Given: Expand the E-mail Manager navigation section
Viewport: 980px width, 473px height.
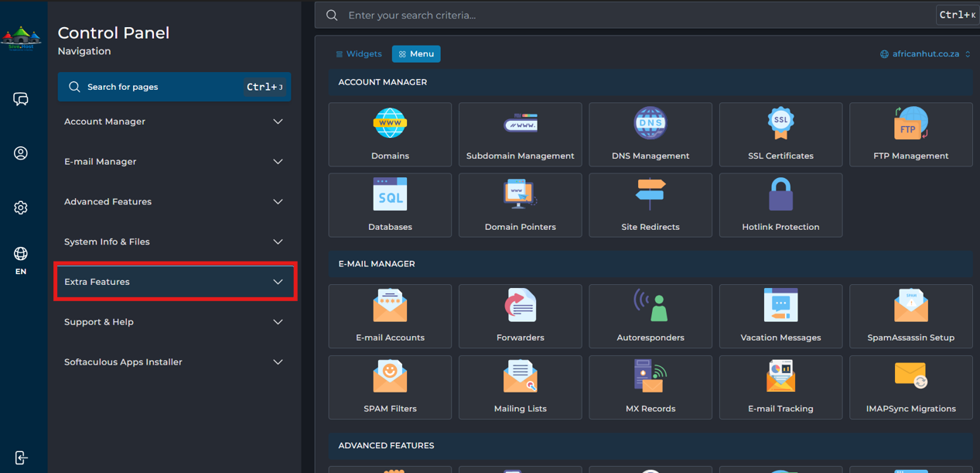Looking at the screenshot, I should 174,162.
